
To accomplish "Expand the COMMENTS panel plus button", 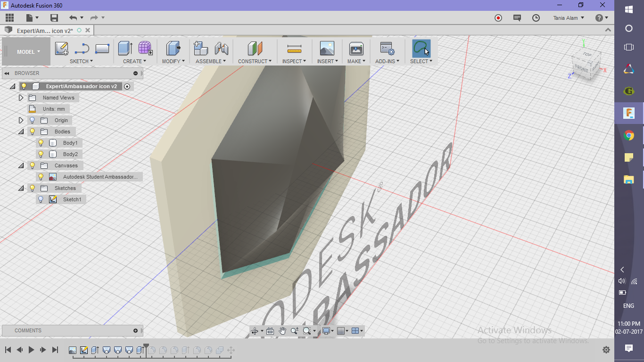I will click(135, 330).
